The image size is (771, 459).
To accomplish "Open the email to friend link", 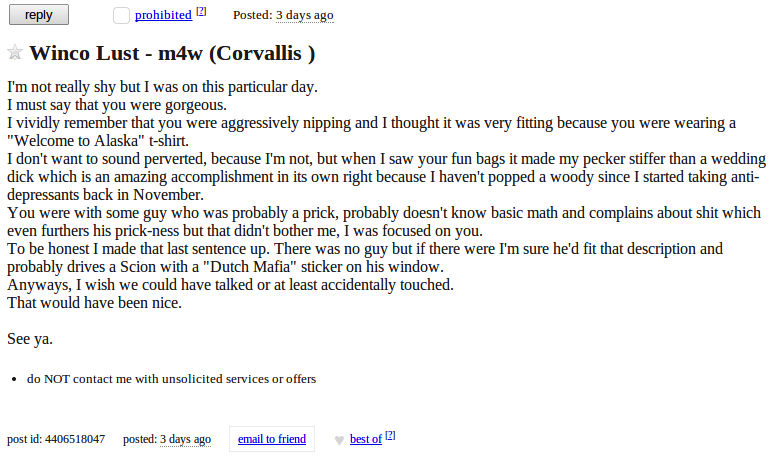I will click(272, 439).
